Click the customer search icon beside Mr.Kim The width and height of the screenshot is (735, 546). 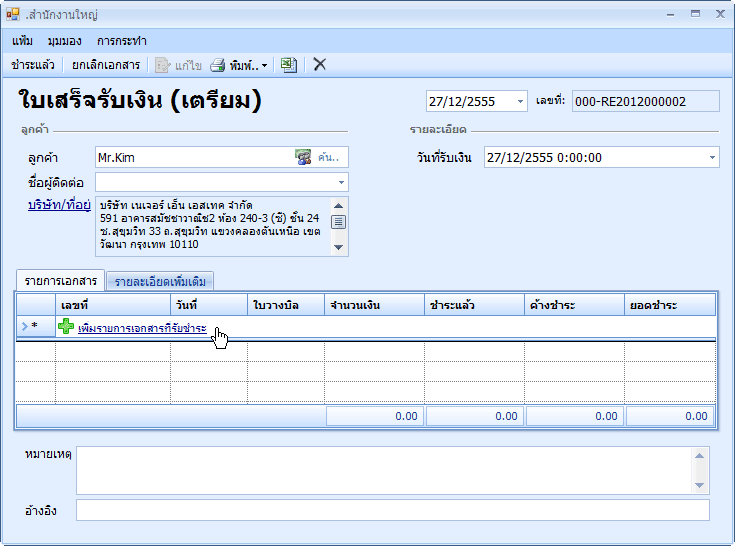(x=303, y=157)
